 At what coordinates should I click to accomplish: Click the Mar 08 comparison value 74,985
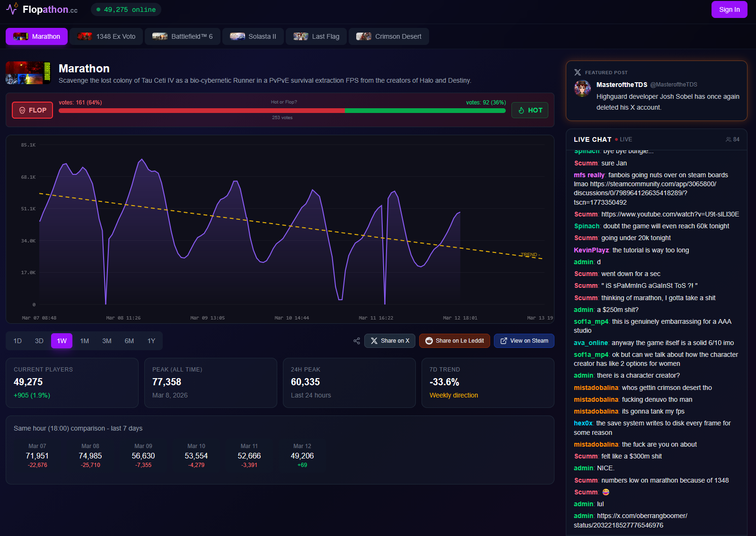point(90,456)
